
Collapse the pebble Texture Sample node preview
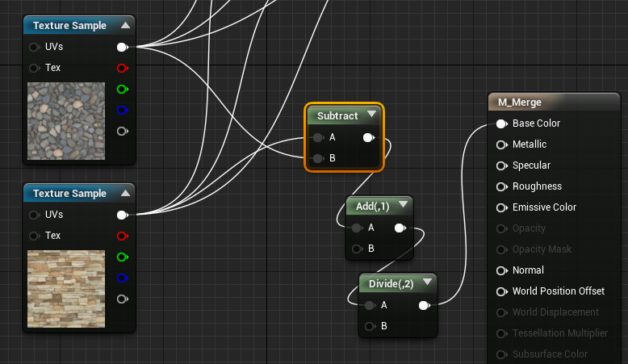125,25
